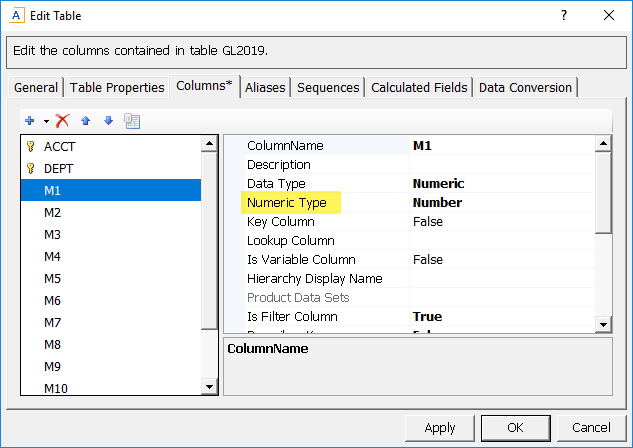This screenshot has width=633, height=448.
Task: Click the blue plus add column icon
Action: (x=30, y=121)
